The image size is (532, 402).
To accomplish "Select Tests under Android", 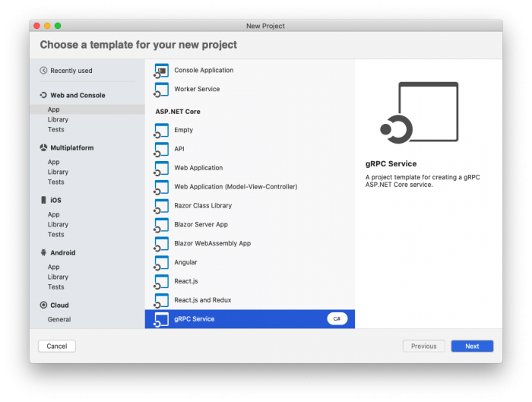I will (x=56, y=287).
